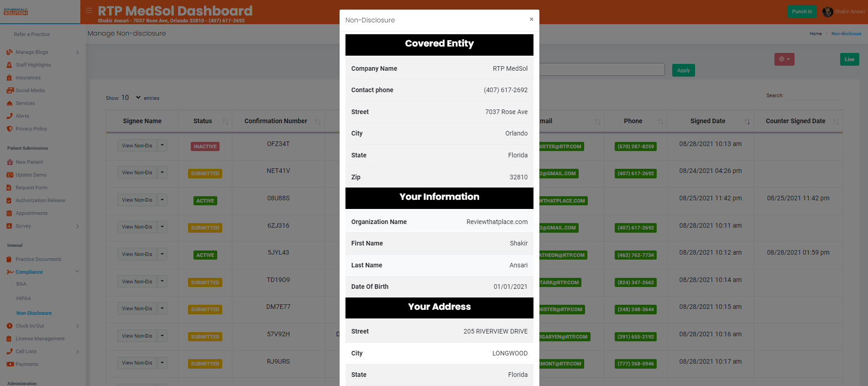The image size is (868, 386).
Task: Click the New Patient icon
Action: point(10,162)
